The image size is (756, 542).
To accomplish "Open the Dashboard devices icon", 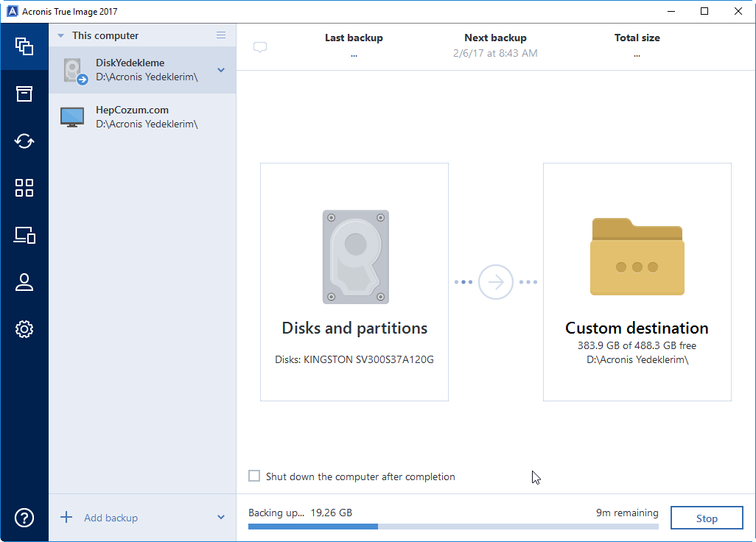I will click(24, 235).
